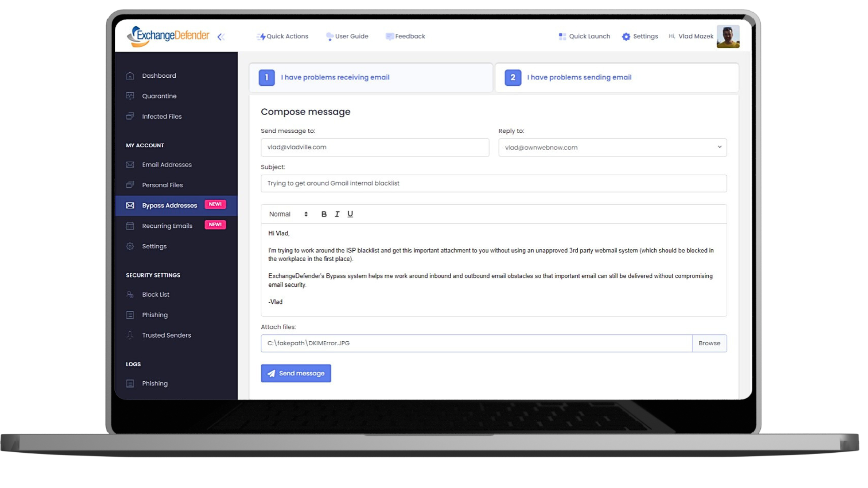
Task: Apply bold formatting in the message editor
Action: click(x=324, y=214)
